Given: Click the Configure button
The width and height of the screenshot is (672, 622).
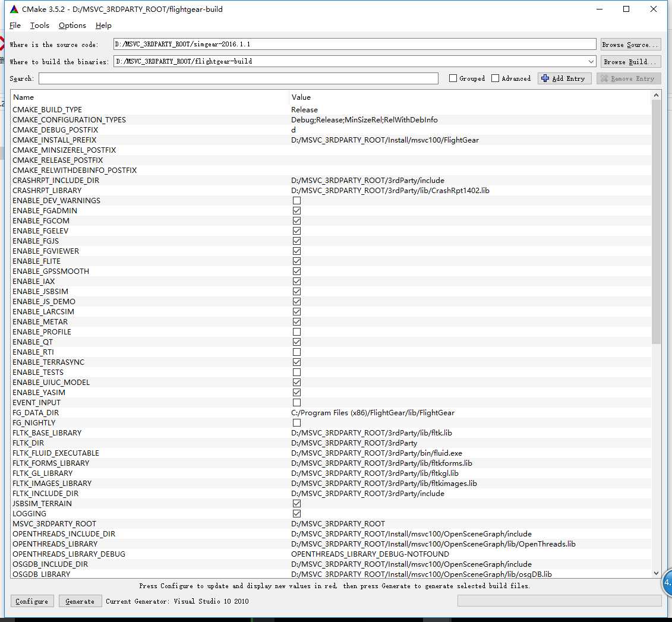Looking at the screenshot, I should [x=32, y=601].
